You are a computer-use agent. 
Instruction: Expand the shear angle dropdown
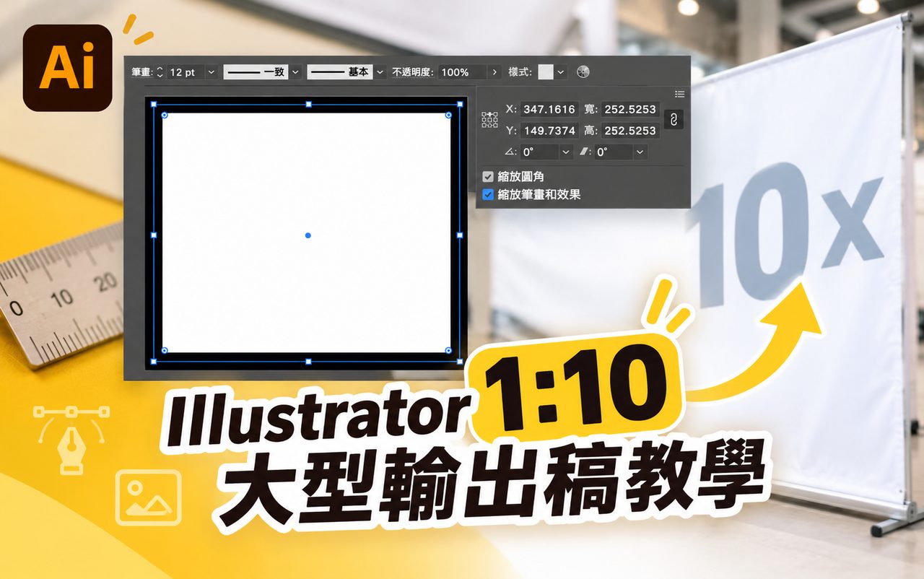pos(640,152)
